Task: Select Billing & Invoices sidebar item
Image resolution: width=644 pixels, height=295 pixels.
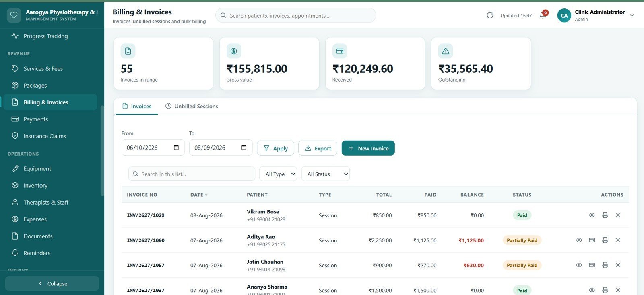Action: click(50, 102)
